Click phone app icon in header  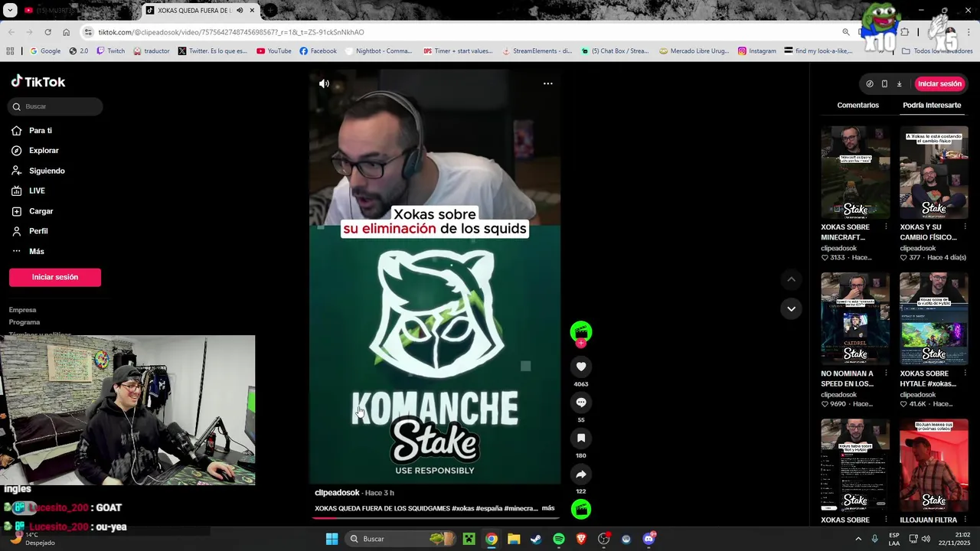884,84
